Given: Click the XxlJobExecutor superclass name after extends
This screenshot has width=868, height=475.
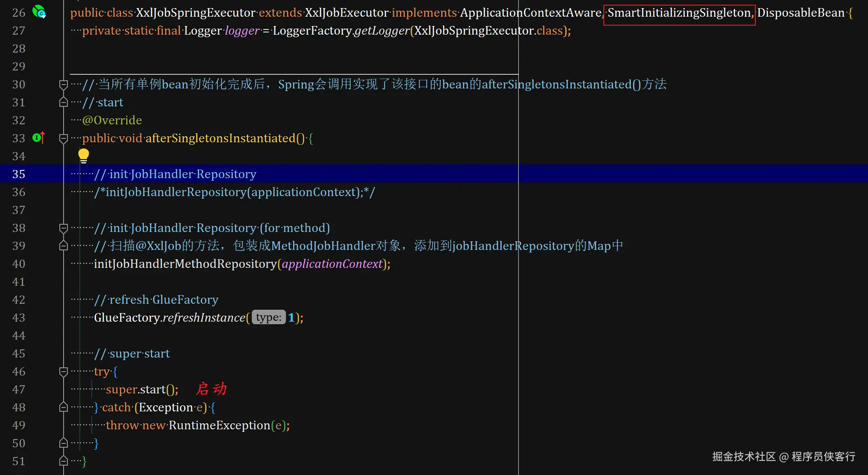Looking at the screenshot, I should pyautogui.click(x=347, y=13).
